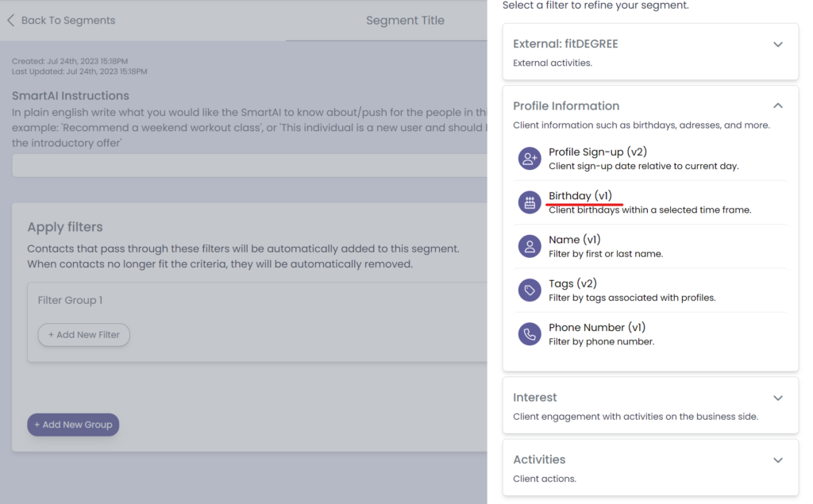This screenshot has height=504, width=813.
Task: Click the back arrow beside Back To Segments
Action: tap(11, 21)
